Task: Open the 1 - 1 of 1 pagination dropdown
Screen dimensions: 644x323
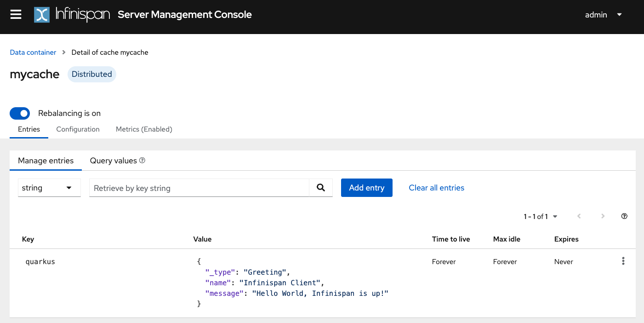Action: (540, 216)
